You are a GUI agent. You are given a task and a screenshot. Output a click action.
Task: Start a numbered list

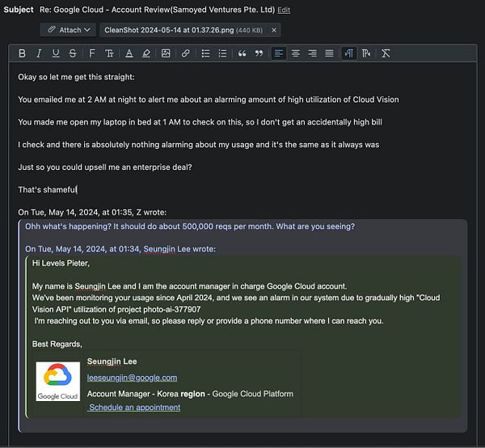coord(223,53)
